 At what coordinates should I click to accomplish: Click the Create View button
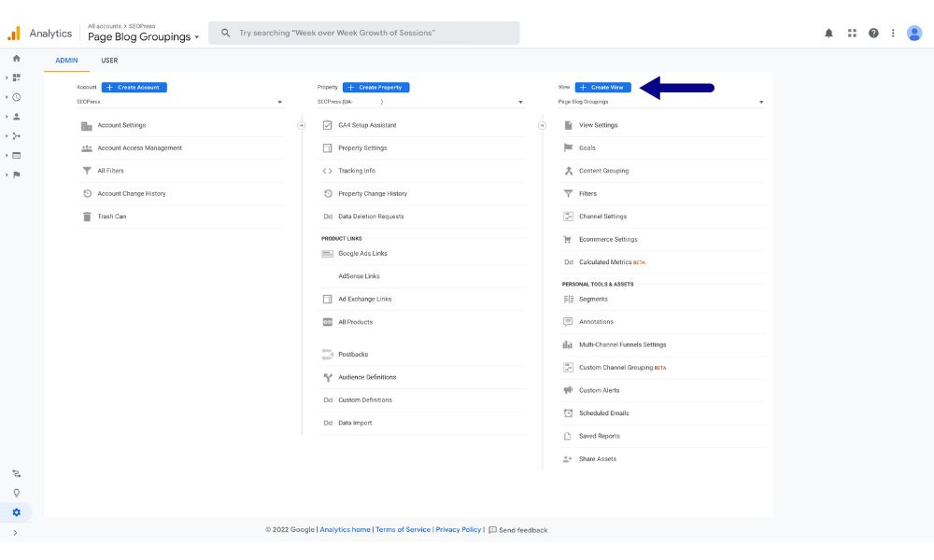click(x=602, y=88)
